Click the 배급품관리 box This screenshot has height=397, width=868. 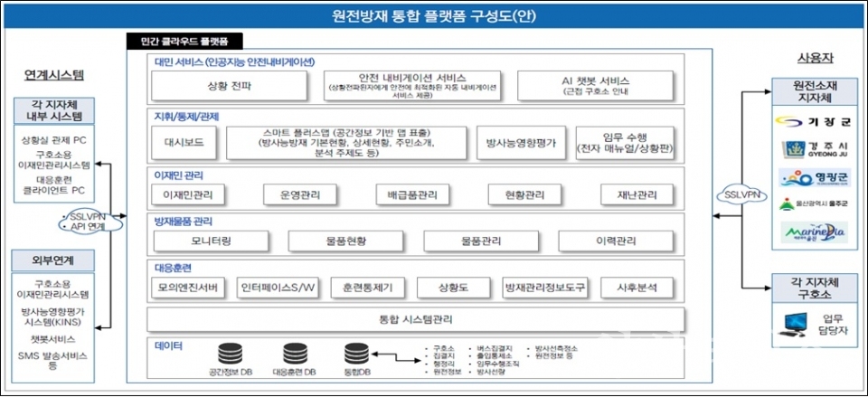coord(412,195)
